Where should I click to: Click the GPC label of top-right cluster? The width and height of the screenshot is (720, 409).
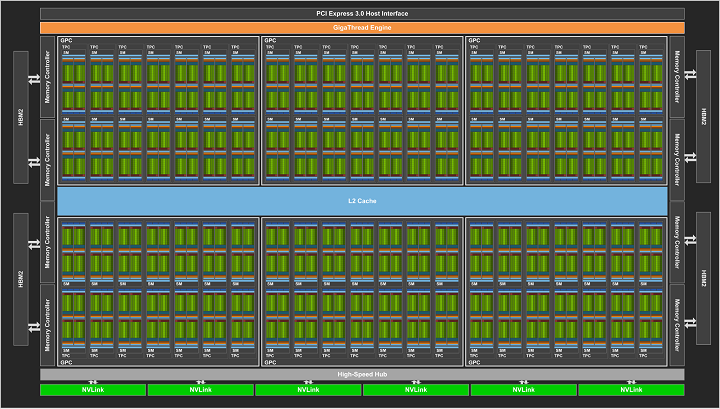pos(474,41)
